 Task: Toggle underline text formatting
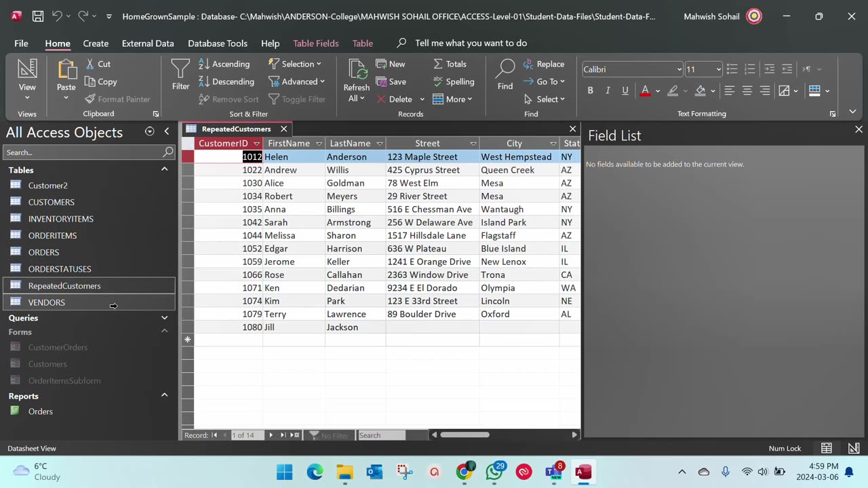(x=625, y=90)
